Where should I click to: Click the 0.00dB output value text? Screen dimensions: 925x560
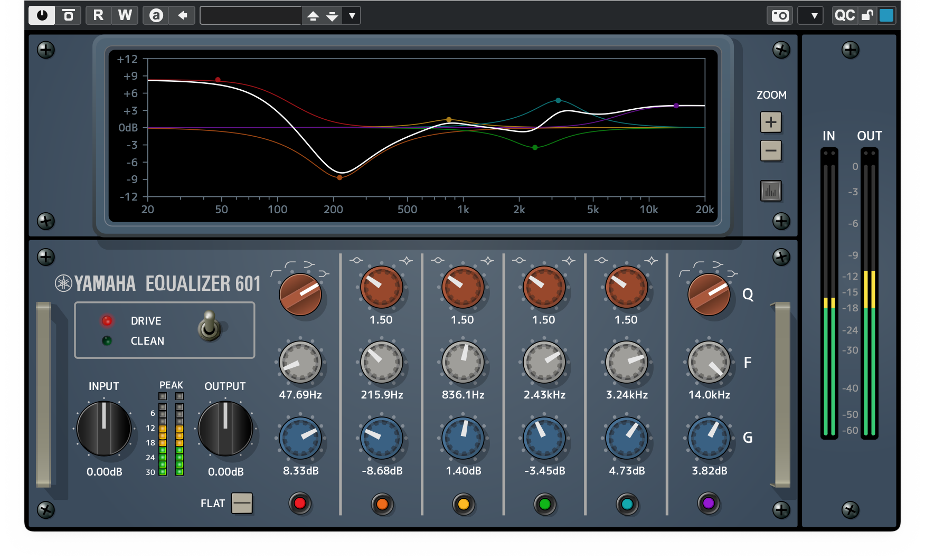[226, 472]
